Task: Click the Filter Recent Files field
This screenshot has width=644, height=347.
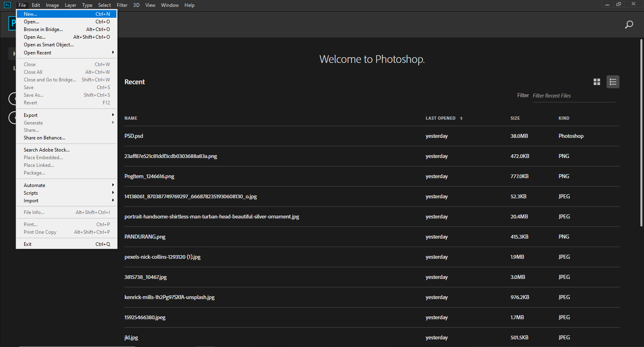Action: (x=574, y=96)
